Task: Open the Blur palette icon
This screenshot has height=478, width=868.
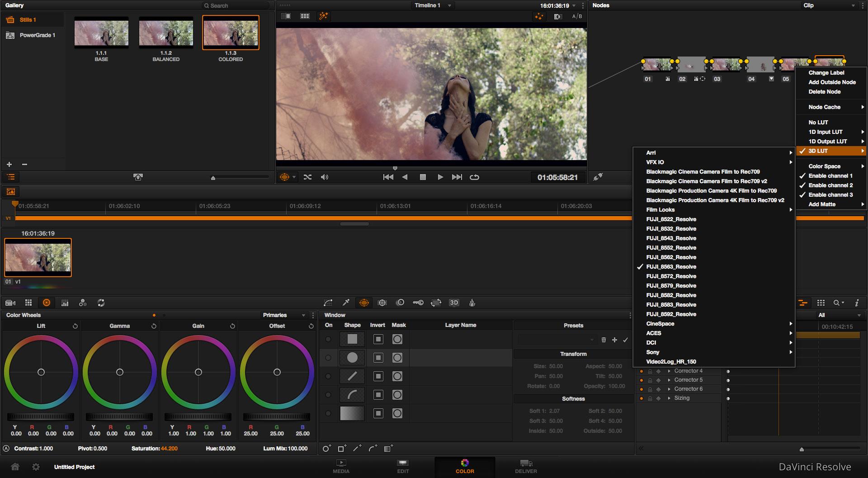Action: 400,303
